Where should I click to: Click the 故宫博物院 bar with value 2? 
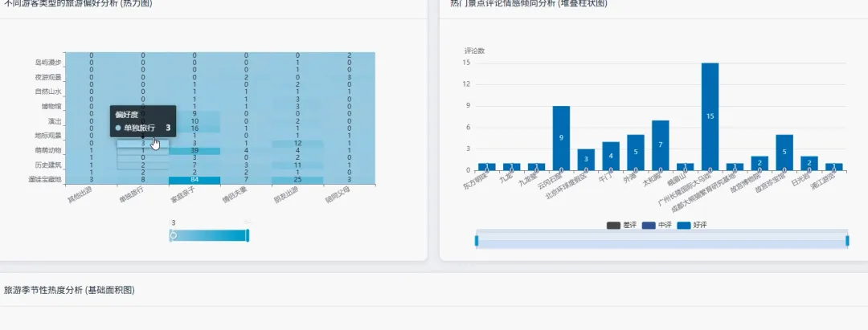coord(759,163)
